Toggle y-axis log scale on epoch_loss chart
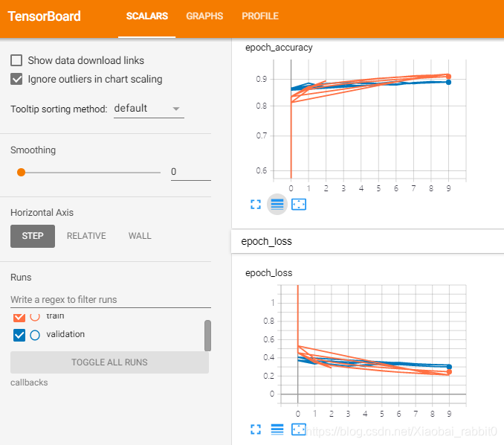 pyautogui.click(x=277, y=429)
